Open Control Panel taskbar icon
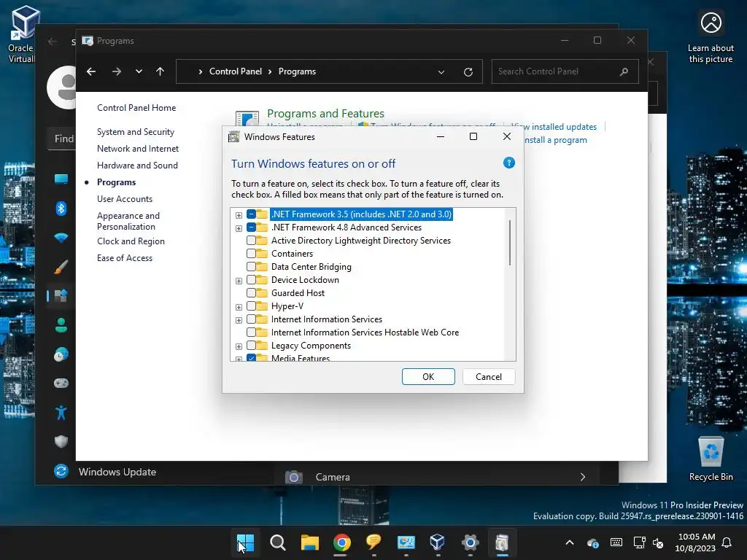 pyautogui.click(x=406, y=542)
